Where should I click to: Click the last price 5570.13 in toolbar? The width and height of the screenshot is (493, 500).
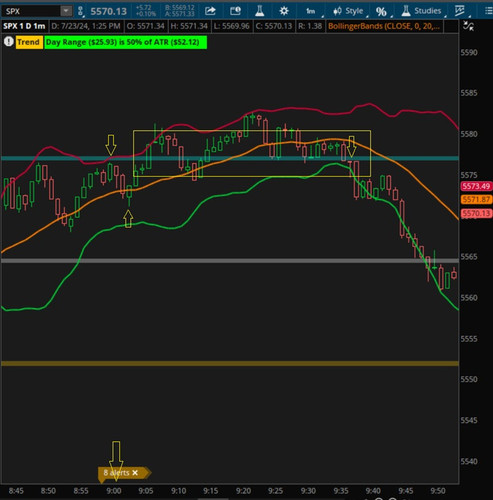[x=109, y=12]
